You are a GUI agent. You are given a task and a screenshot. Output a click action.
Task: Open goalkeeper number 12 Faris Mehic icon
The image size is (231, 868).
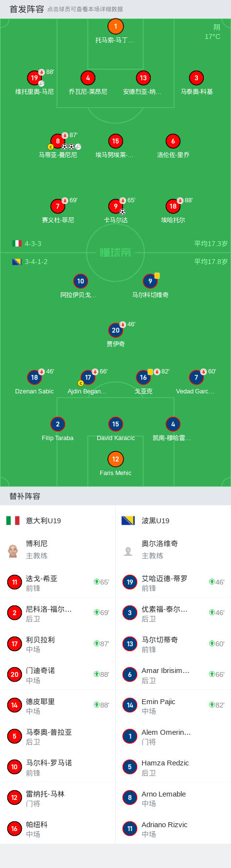point(116,459)
